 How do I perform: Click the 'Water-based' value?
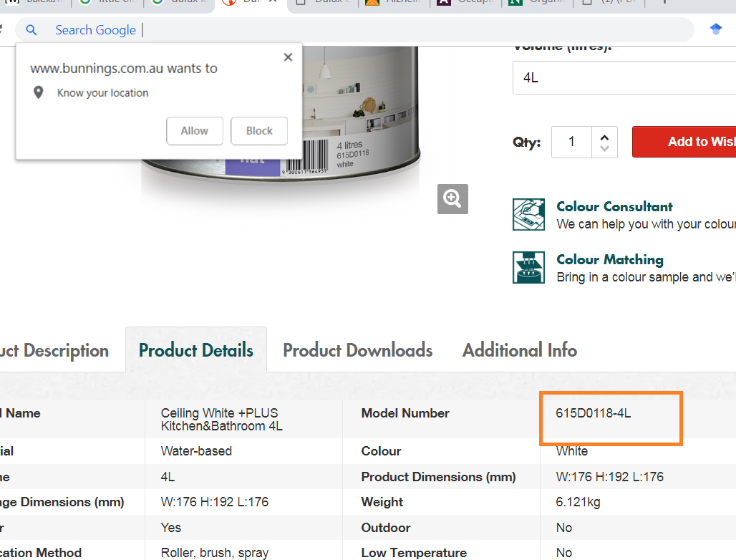196,451
